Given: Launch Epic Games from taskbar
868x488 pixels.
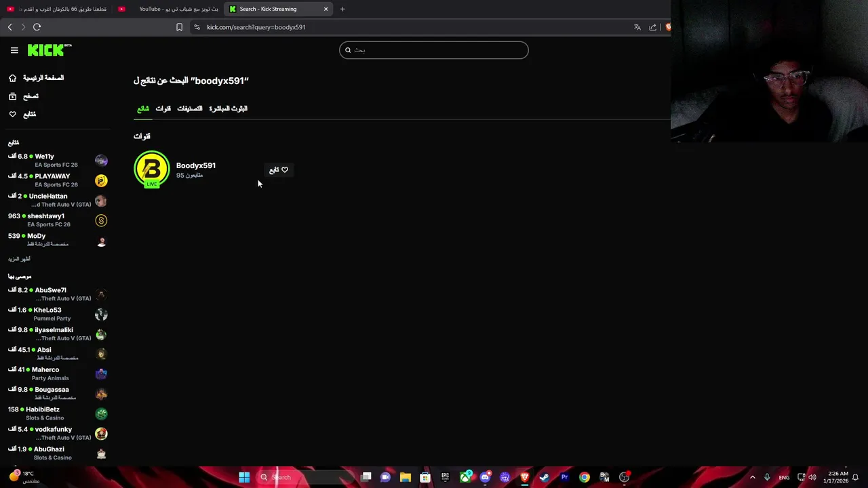Looking at the screenshot, I should pyautogui.click(x=445, y=477).
